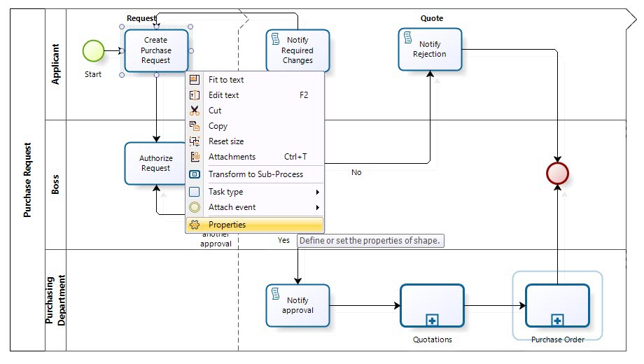Select the green Start event
This screenshot has height=364, width=644.
(x=93, y=51)
